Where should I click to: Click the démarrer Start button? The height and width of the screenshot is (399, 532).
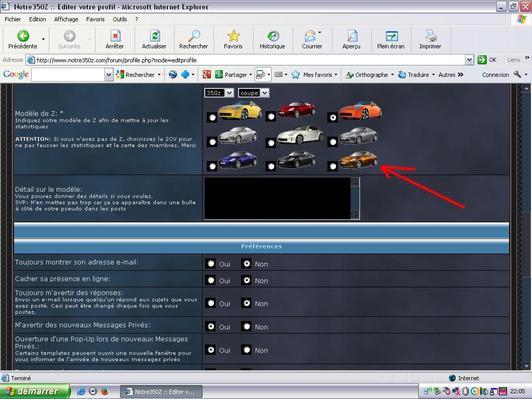point(35,391)
